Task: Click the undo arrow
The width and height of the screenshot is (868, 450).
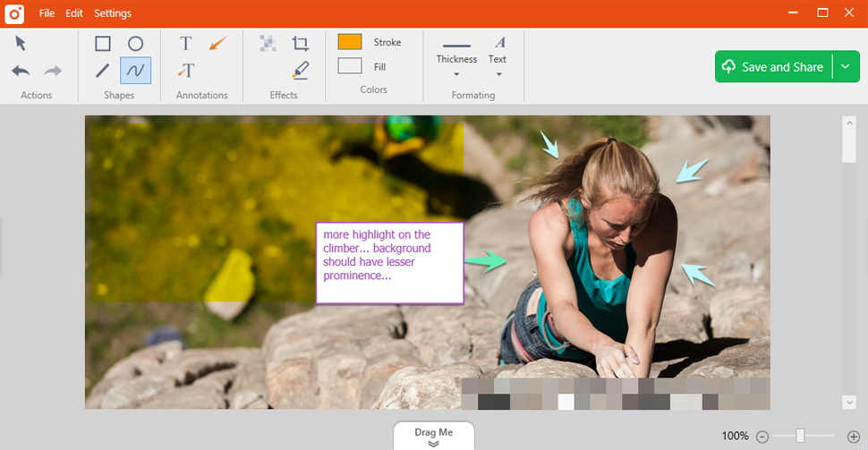Action: pos(21,71)
